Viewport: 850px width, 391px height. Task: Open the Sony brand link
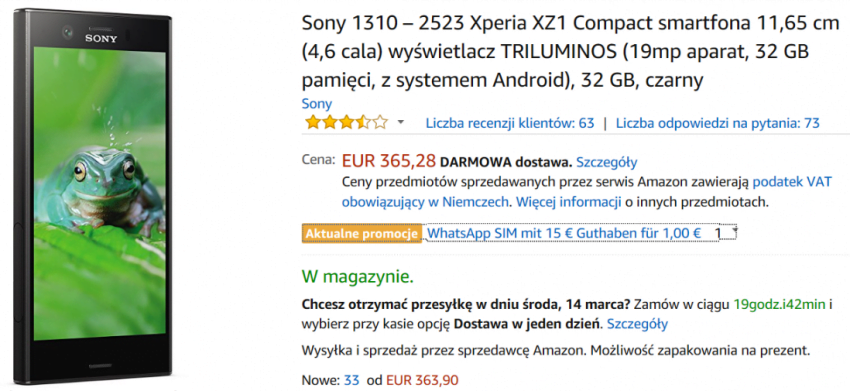(317, 103)
